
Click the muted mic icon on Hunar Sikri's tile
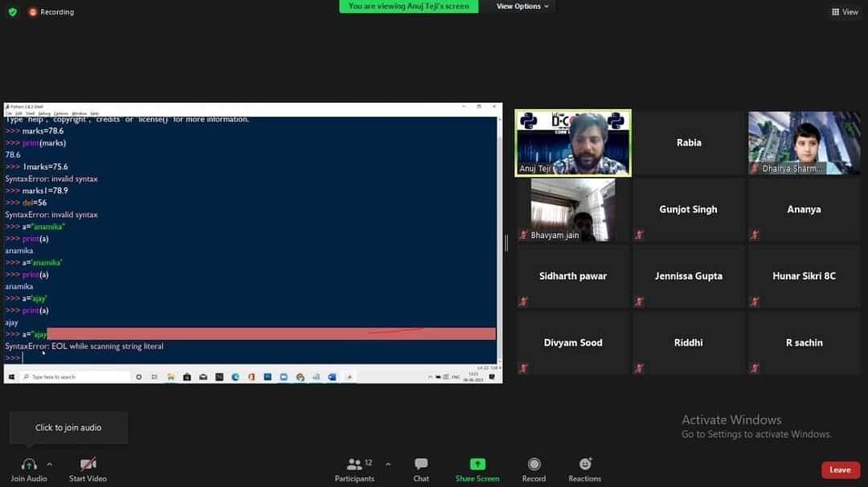[755, 301]
